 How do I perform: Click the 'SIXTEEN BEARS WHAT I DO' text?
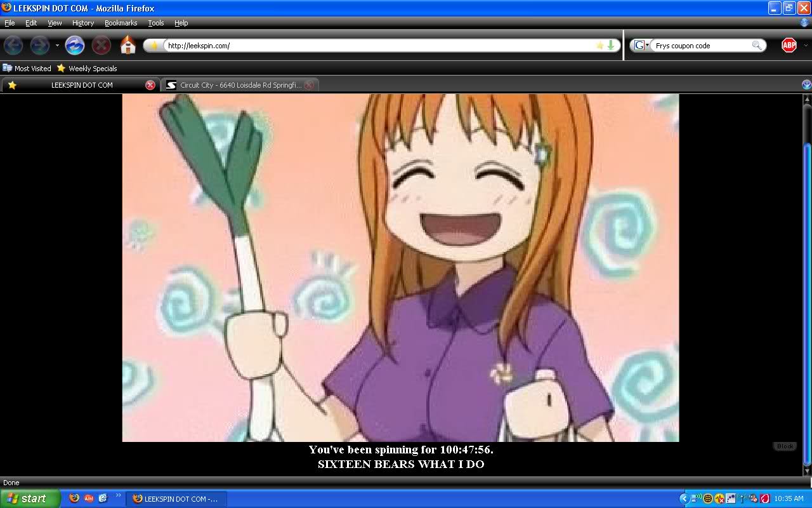coord(401,464)
